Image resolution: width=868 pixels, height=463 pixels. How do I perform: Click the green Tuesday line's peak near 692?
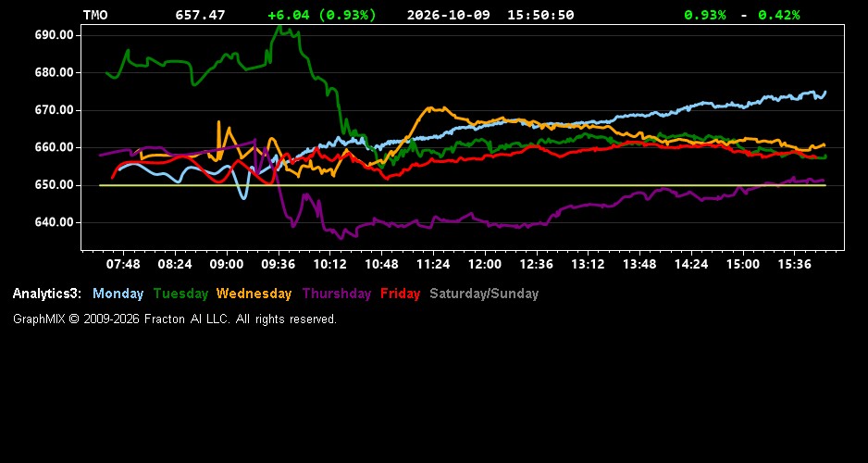(279, 27)
